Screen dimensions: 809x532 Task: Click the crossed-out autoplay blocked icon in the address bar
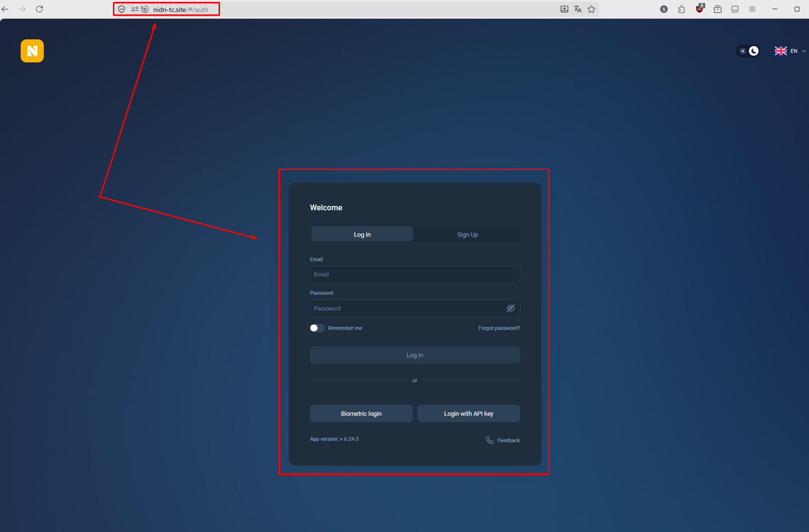145,9
